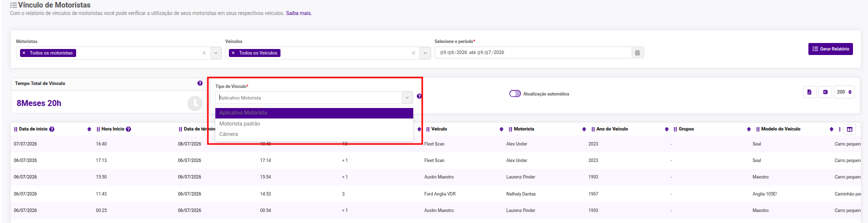The image size is (868, 223).
Task: Click help icon beside Data de início header
Action: click(x=52, y=129)
